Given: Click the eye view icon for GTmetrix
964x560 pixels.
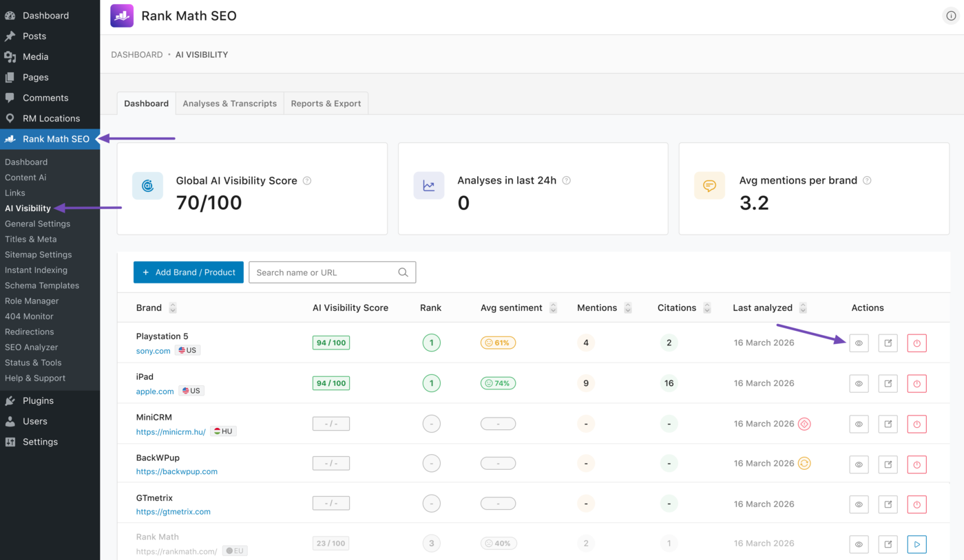Looking at the screenshot, I should (x=859, y=504).
